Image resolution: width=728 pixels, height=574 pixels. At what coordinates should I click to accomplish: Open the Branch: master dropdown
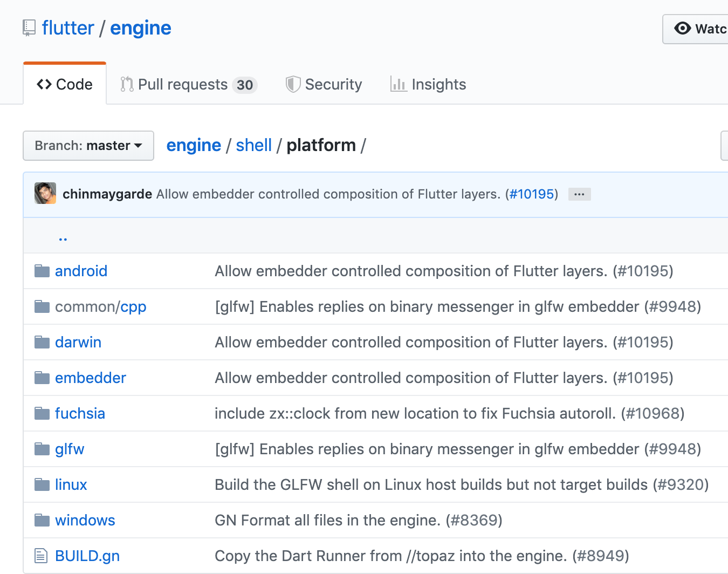coord(88,146)
